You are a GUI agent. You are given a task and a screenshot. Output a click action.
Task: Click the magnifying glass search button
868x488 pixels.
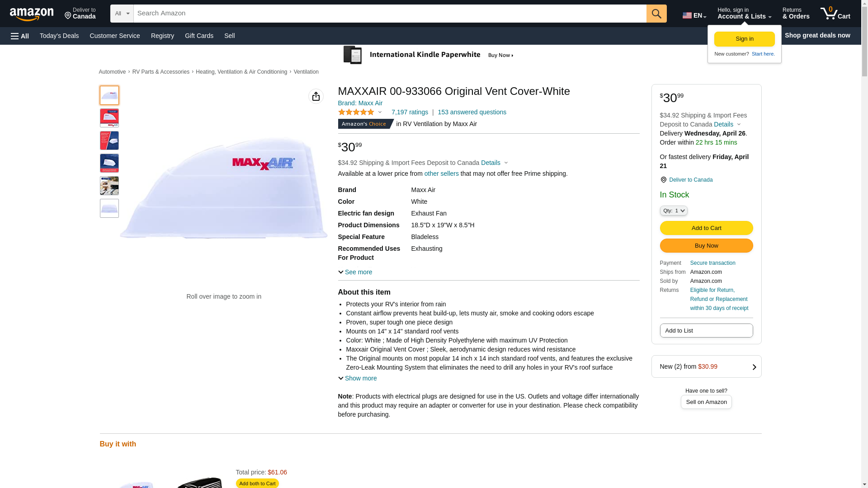coord(656,14)
